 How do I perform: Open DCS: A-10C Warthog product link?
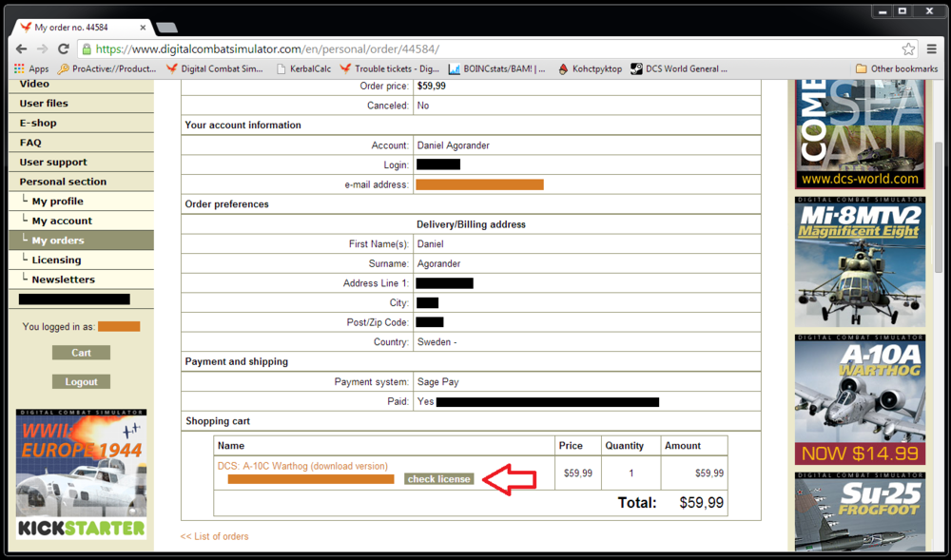coord(302,466)
